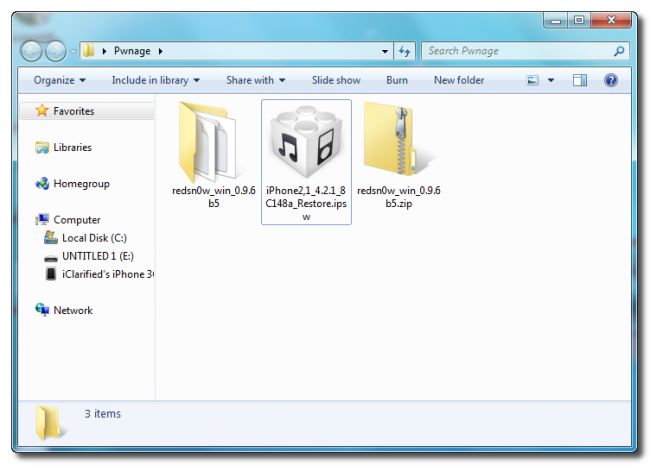Open UNTITLED 1 (E:) drive
Viewport: 650px width, 465px height.
click(97, 256)
